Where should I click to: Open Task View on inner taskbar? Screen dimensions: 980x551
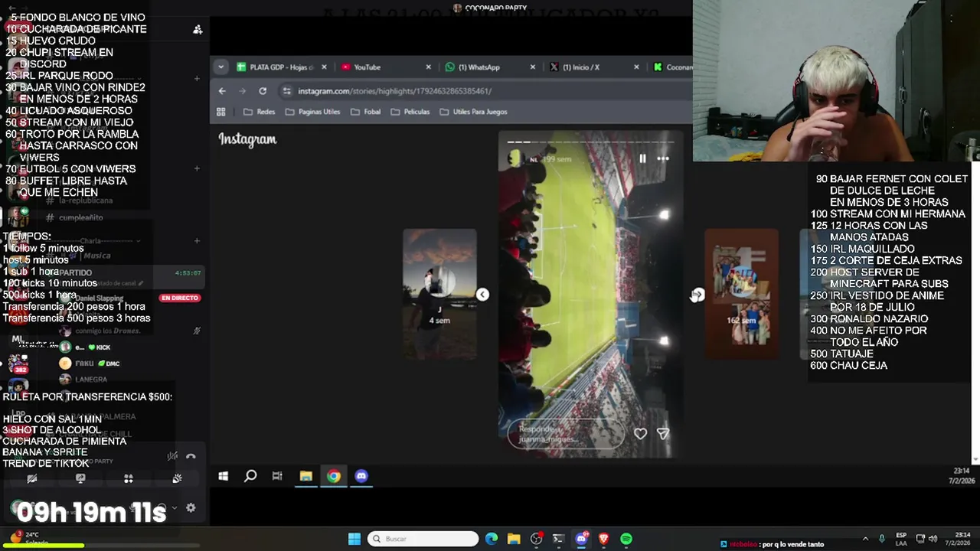[277, 476]
